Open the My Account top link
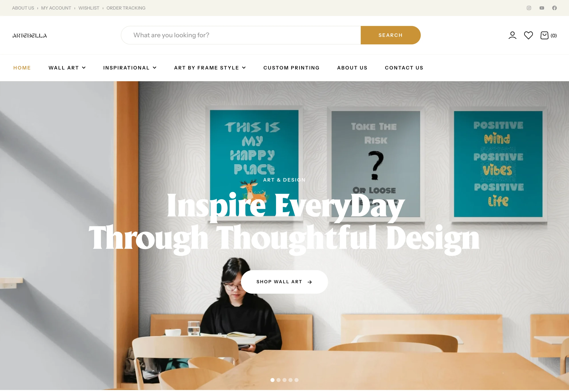Viewport: 569px width, 392px height. click(56, 8)
